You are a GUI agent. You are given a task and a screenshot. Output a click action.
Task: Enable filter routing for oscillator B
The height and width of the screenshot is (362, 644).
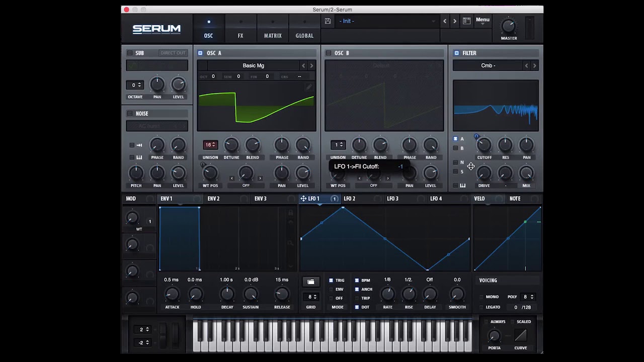[x=455, y=148]
